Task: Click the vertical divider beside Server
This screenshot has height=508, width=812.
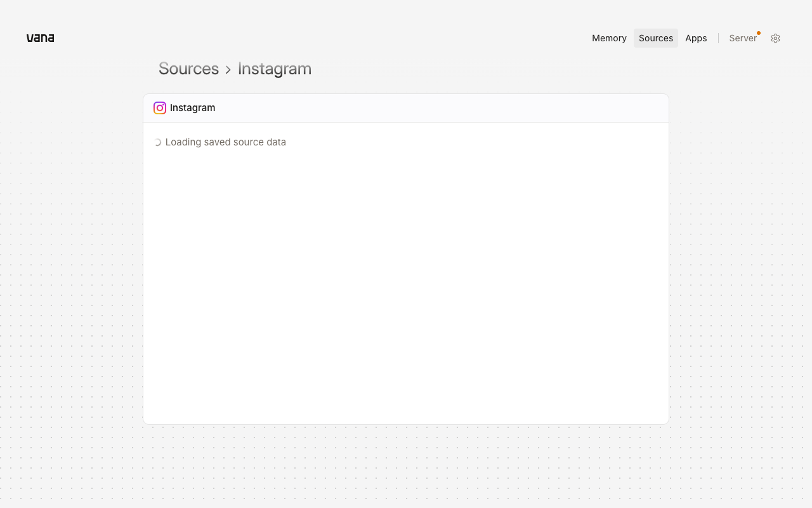Action: [x=718, y=38]
